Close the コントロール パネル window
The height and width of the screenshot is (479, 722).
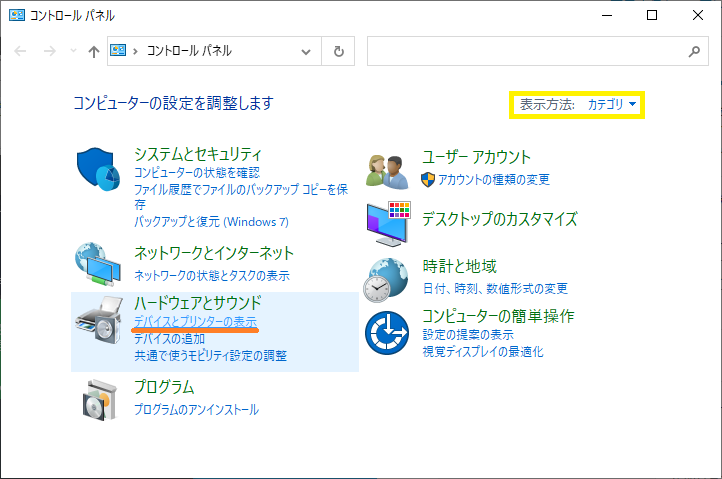[x=698, y=15]
